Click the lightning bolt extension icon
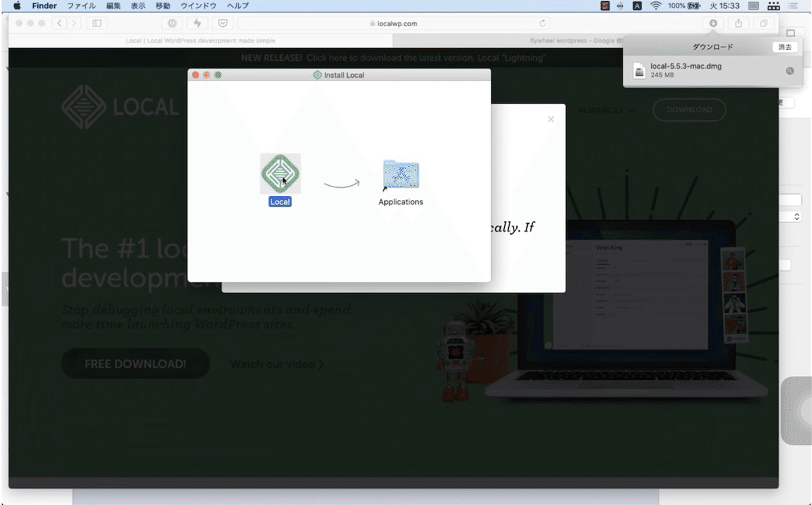The width and height of the screenshot is (812, 505). [x=198, y=23]
